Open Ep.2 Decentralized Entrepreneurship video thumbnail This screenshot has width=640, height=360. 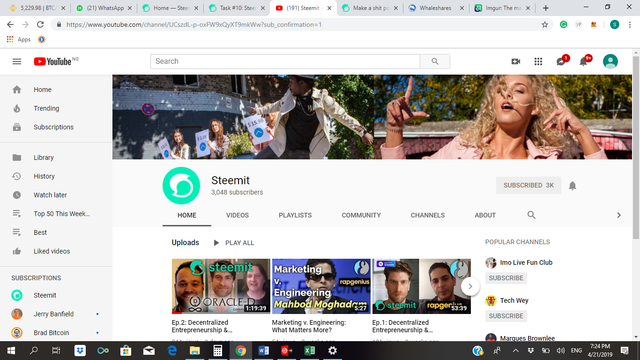click(221, 286)
